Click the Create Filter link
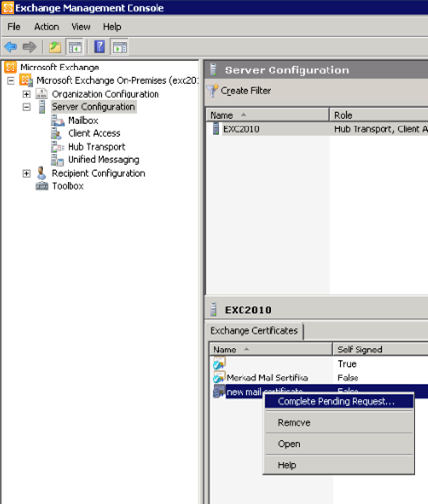Screen dimensions: 428x504 click(245, 91)
